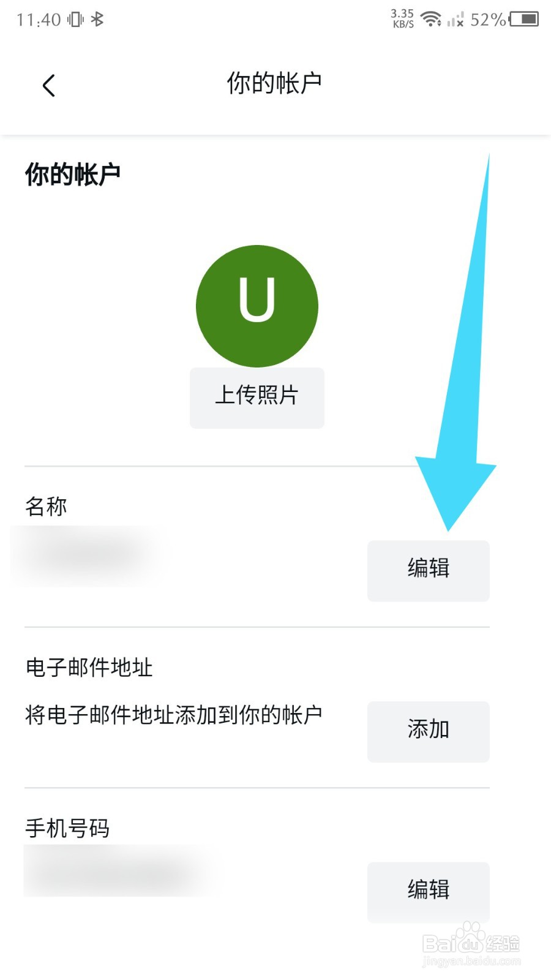The image size is (551, 980).
Task: Tap the Wi-Fi signal icon
Action: pyautogui.click(x=432, y=19)
